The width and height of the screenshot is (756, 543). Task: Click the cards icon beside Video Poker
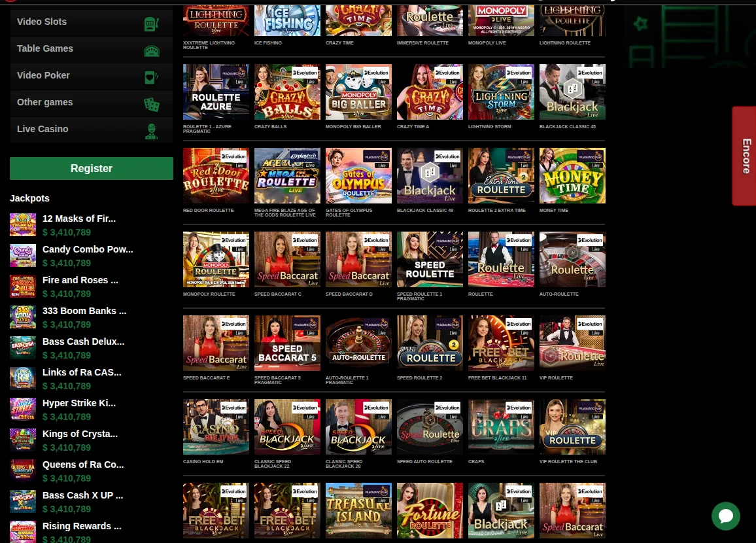[x=151, y=77]
